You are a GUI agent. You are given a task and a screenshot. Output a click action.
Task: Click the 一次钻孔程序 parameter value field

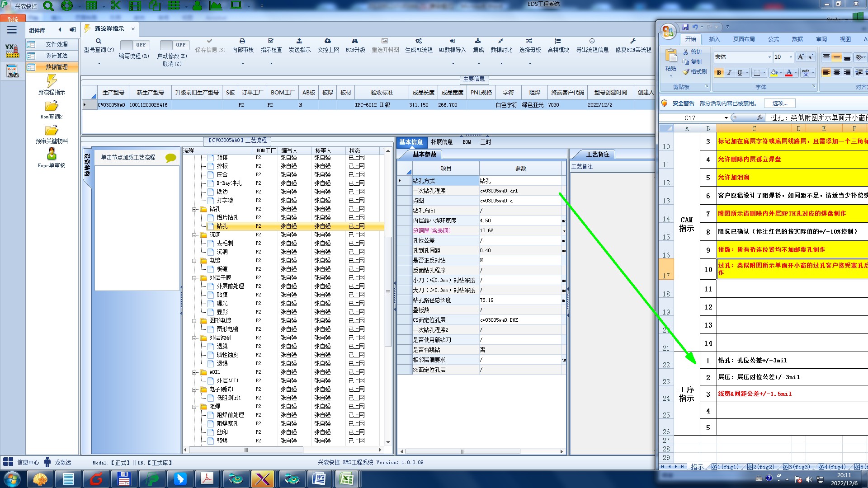(520, 191)
